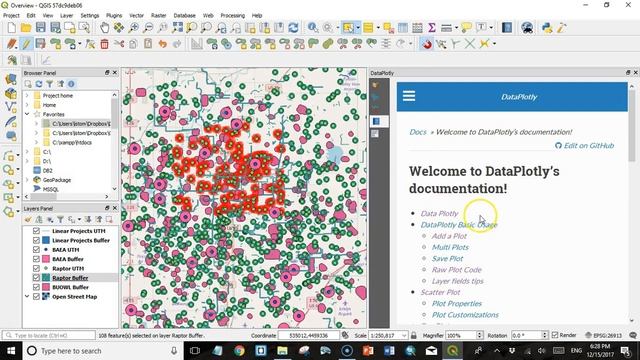Open the Scale dropdown in status bar

[404, 336]
